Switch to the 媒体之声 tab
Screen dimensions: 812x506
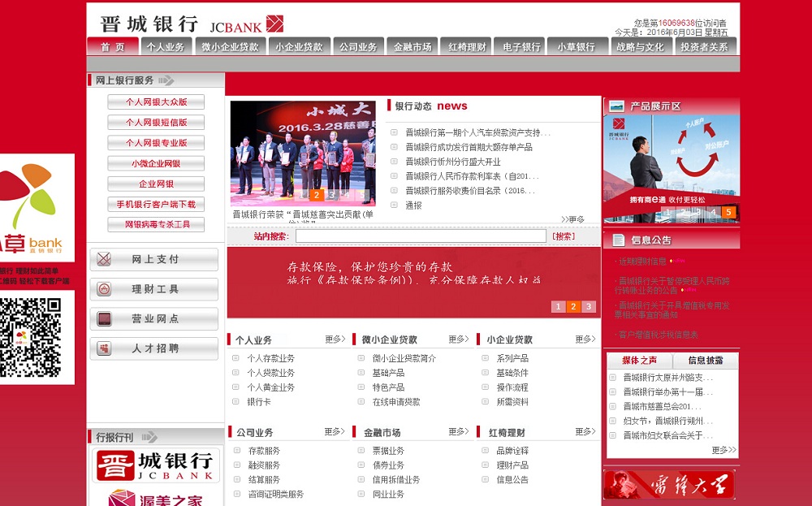[x=640, y=361]
